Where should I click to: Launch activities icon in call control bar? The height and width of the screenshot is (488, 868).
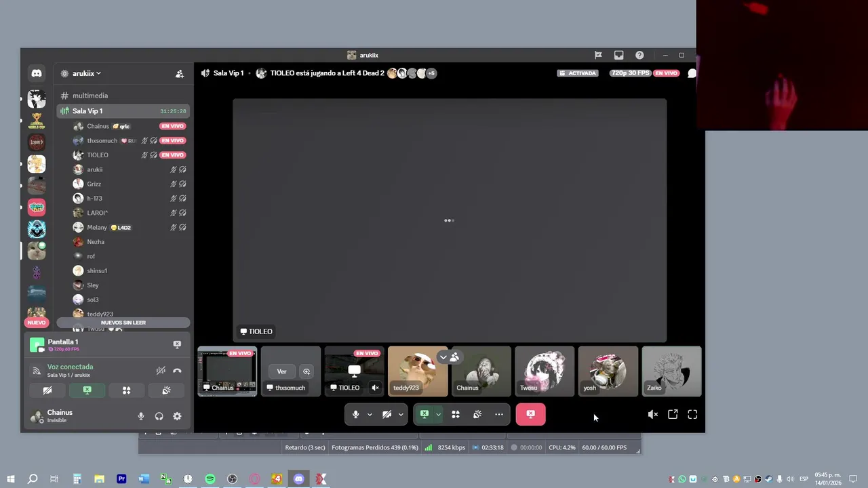pyautogui.click(x=456, y=414)
